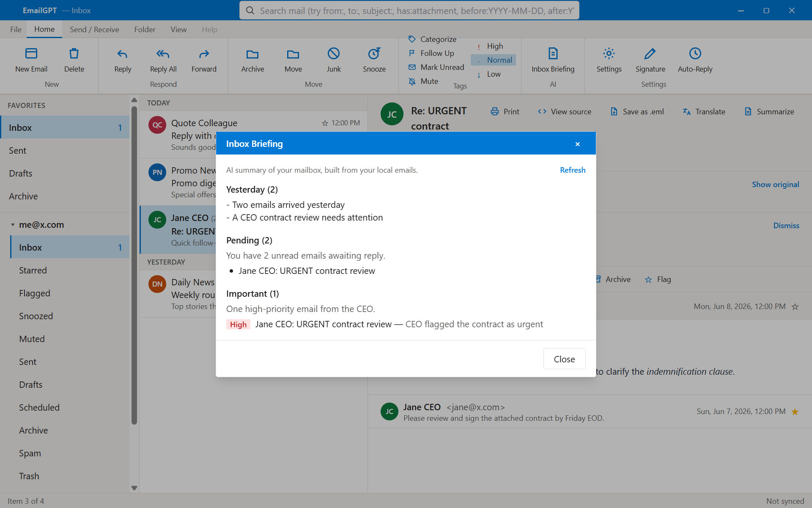Click Refresh link in Inbox Briefing

[x=573, y=170]
